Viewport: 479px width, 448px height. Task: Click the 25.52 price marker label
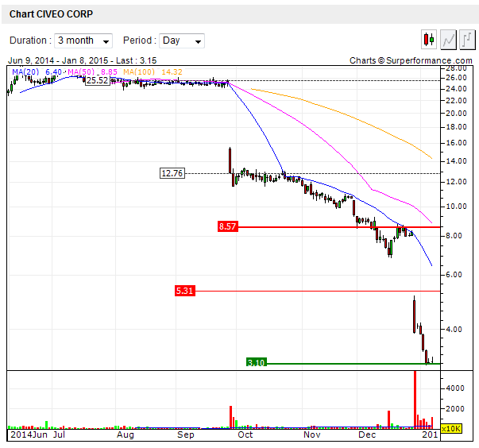[x=98, y=80]
